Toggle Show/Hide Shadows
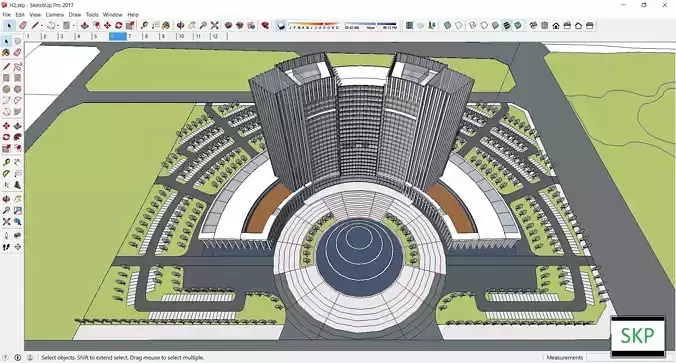The width and height of the screenshot is (676, 363). click(281, 25)
